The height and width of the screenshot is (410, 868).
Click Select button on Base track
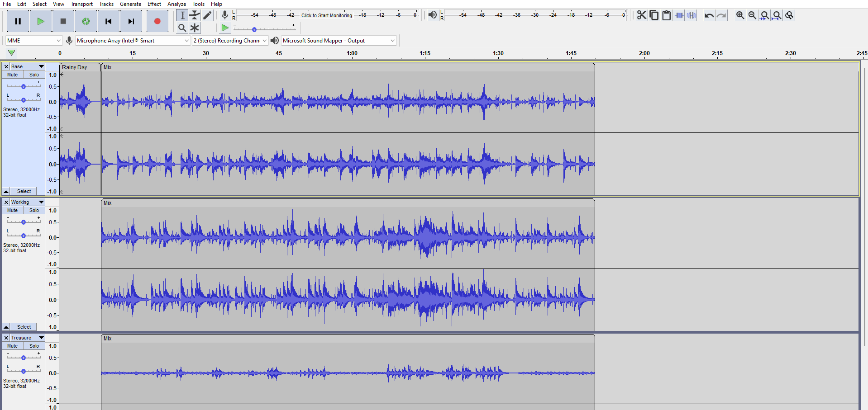click(x=24, y=191)
